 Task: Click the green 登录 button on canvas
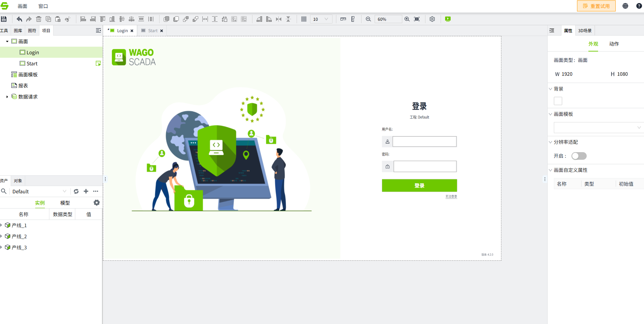[x=419, y=185]
